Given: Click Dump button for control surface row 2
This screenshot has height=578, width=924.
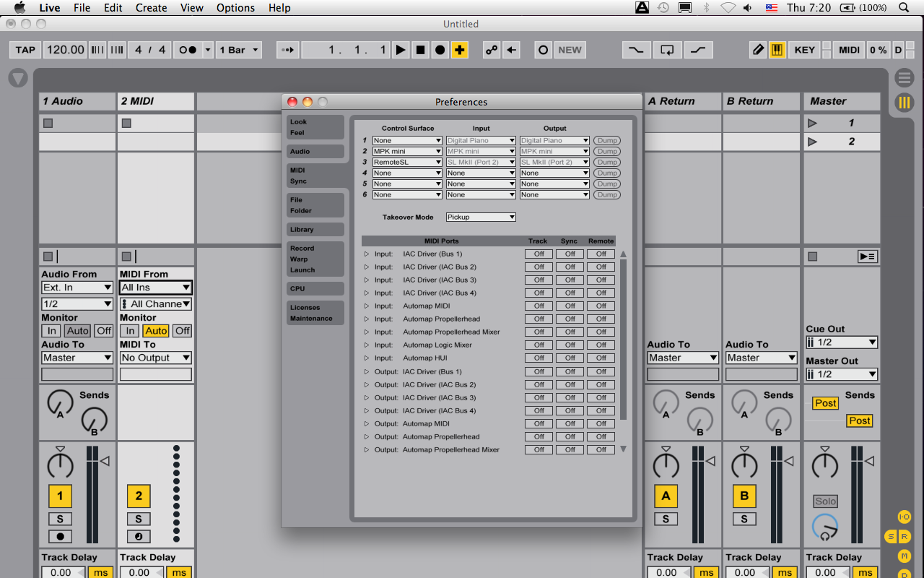Looking at the screenshot, I should tap(607, 152).
